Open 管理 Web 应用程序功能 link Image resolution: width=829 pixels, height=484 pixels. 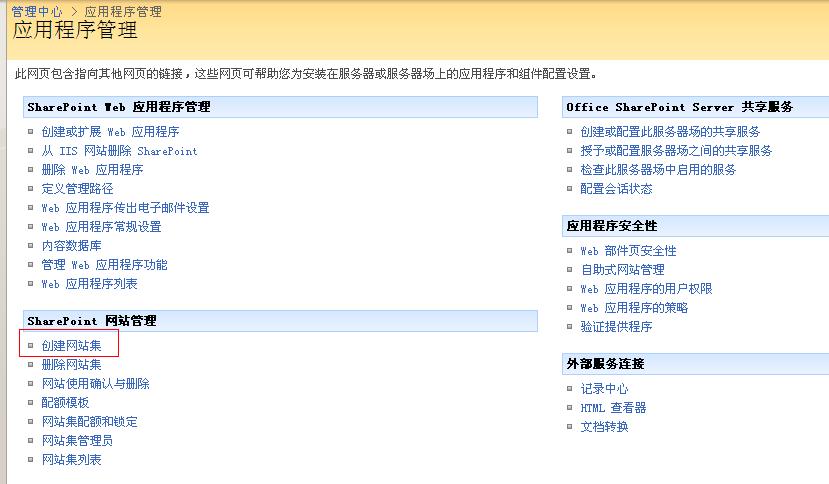tap(104, 265)
